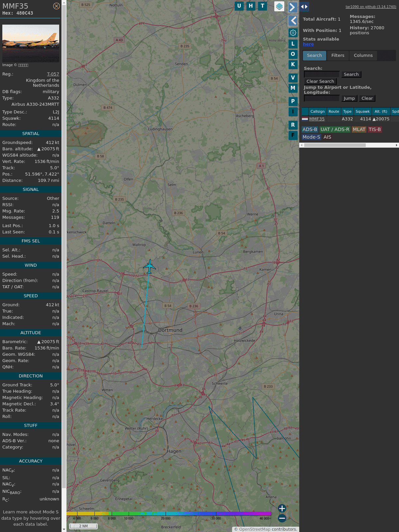Select the MMF35 aircraft icon on map

[150, 267]
